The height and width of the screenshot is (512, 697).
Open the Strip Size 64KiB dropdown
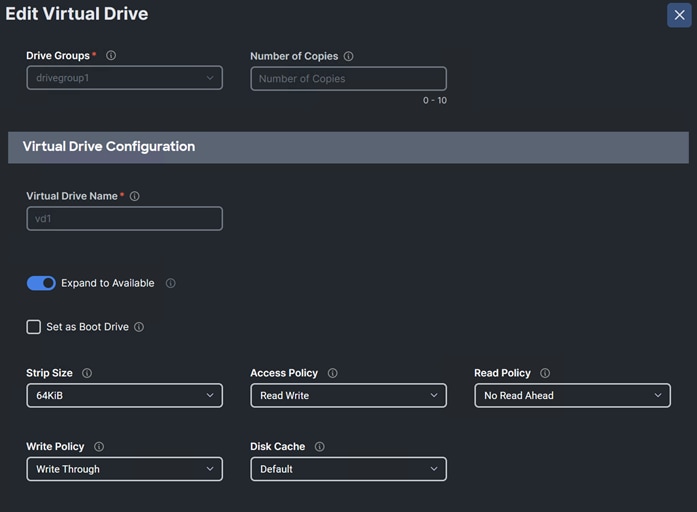pyautogui.click(x=124, y=396)
